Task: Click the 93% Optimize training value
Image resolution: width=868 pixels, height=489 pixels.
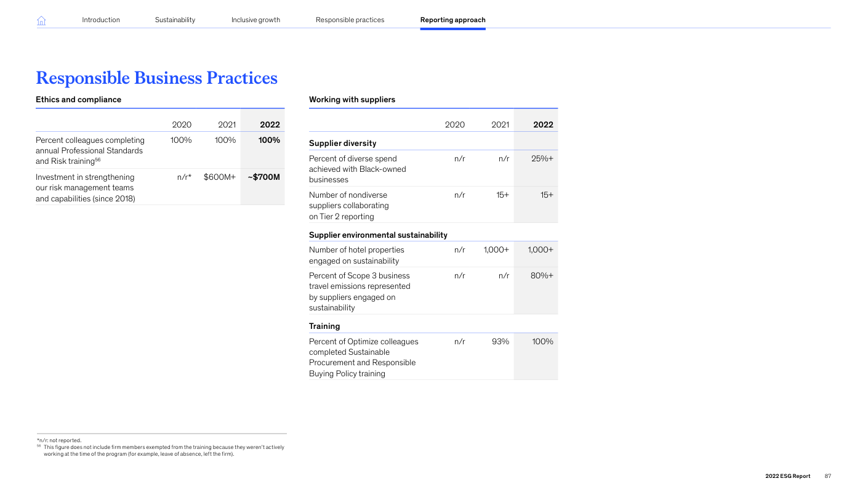Action: (x=500, y=342)
